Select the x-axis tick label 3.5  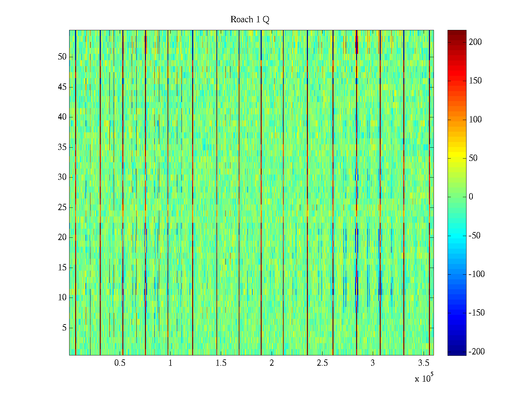tap(424, 363)
